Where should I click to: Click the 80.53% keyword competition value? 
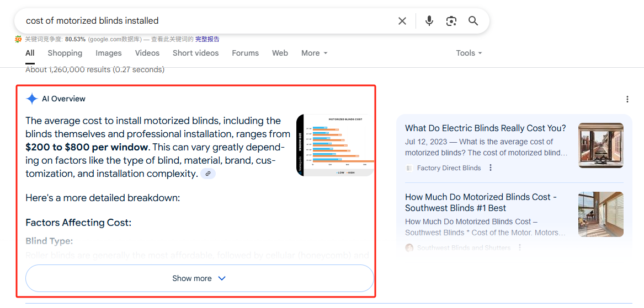coord(75,39)
